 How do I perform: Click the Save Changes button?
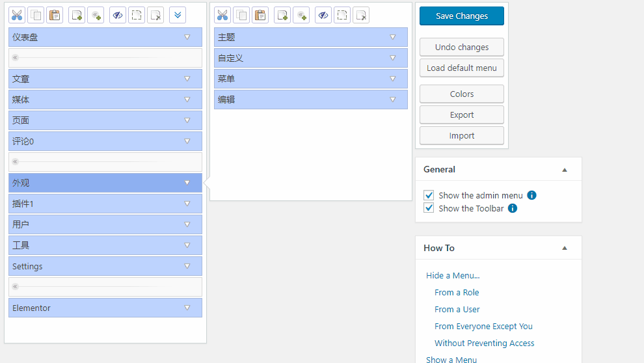tap(461, 16)
